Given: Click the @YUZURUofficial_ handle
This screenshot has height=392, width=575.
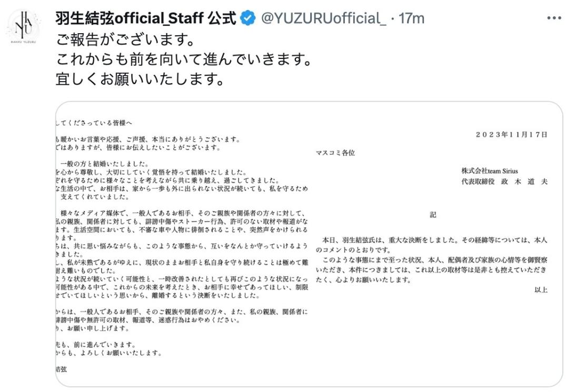Looking at the screenshot, I should click(323, 18).
